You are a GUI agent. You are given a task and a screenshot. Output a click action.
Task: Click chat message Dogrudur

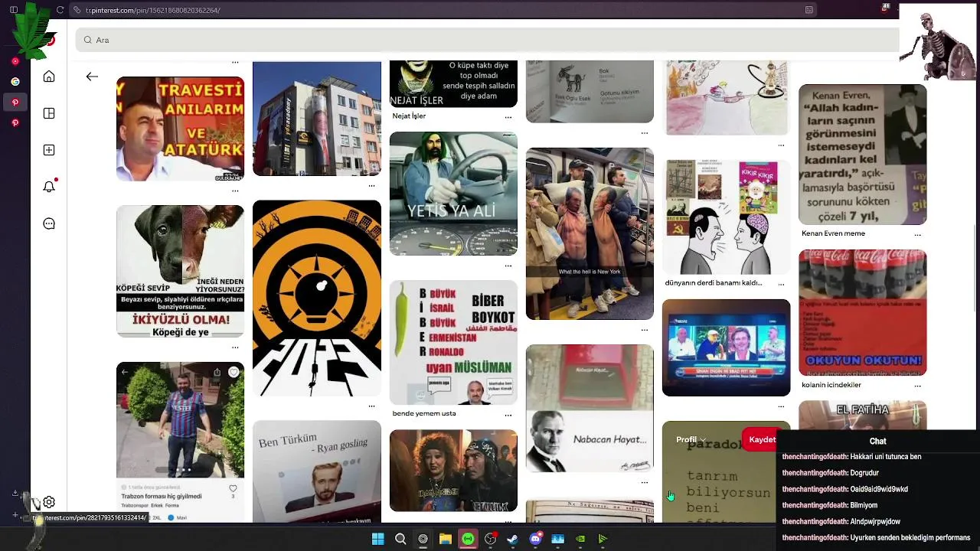coord(830,473)
